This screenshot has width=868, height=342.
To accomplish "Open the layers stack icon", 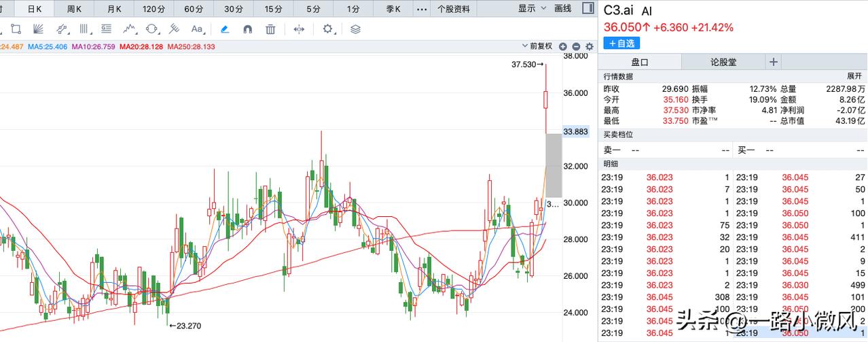I will [355, 29].
